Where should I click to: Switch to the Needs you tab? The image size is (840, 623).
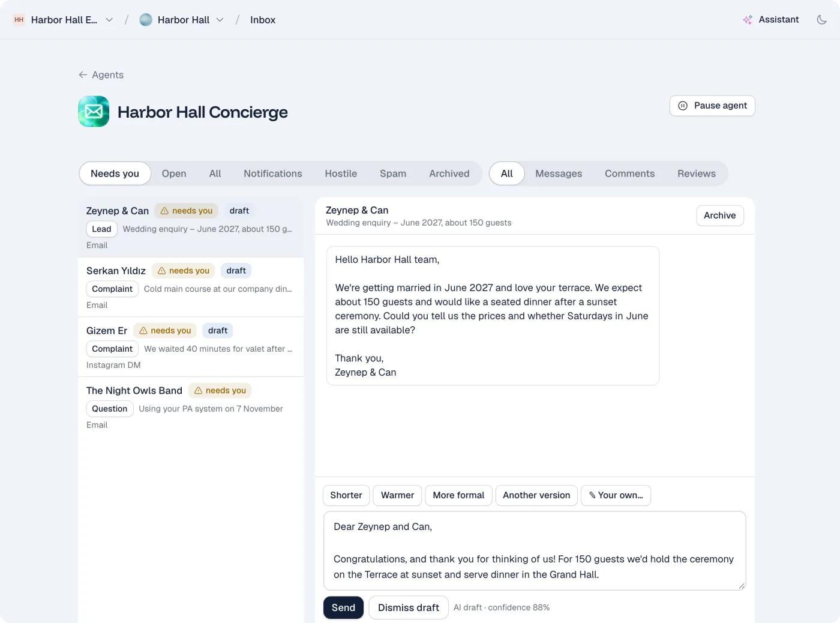pyautogui.click(x=115, y=173)
